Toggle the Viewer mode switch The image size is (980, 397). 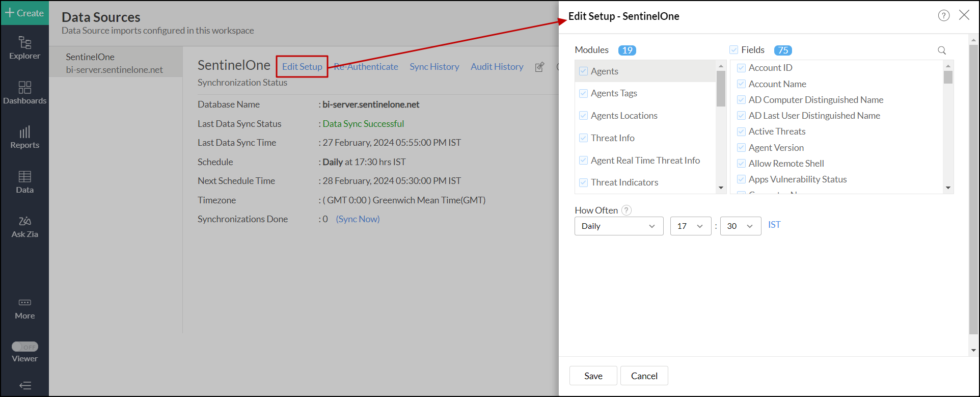click(25, 347)
